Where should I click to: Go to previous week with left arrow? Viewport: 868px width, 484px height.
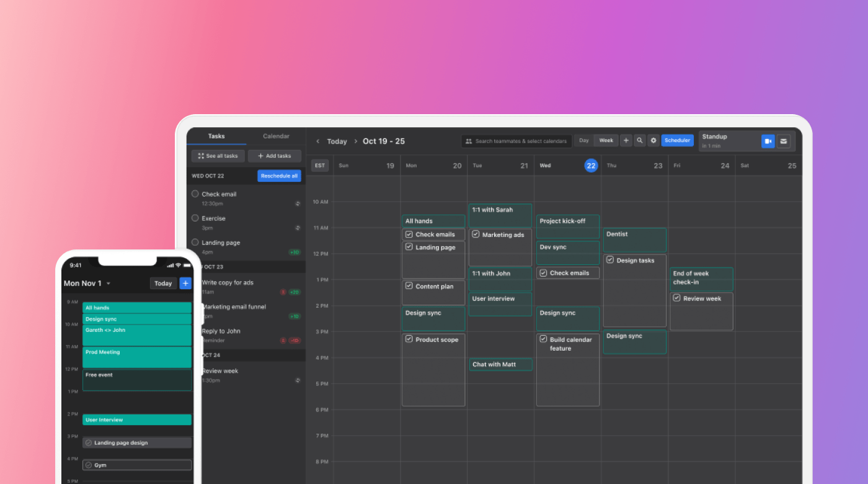tap(318, 141)
